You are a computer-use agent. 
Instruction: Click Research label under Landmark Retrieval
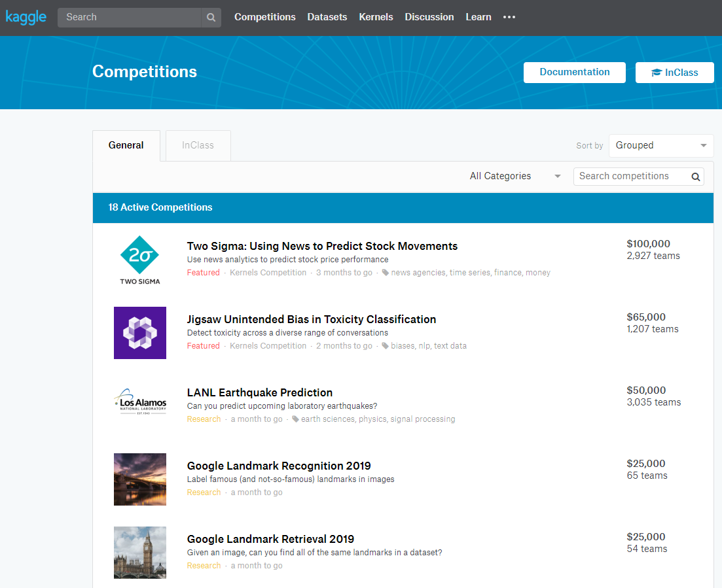tap(204, 565)
